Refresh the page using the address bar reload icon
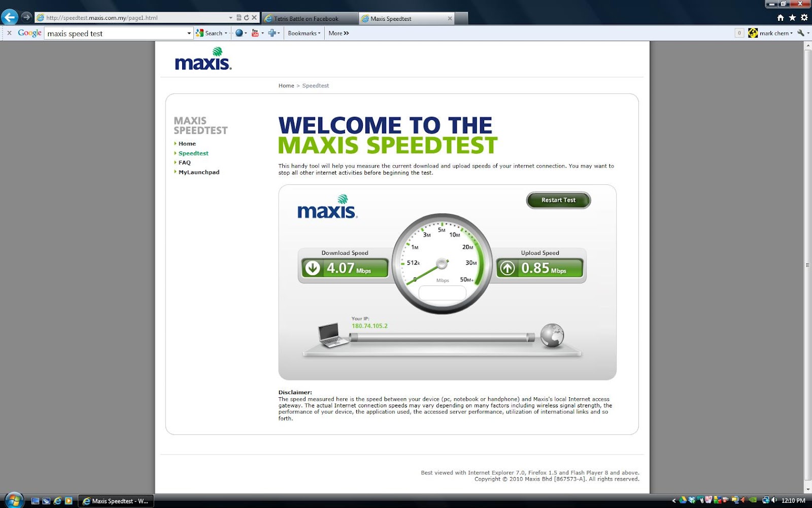The width and height of the screenshot is (812, 508). [x=247, y=17]
